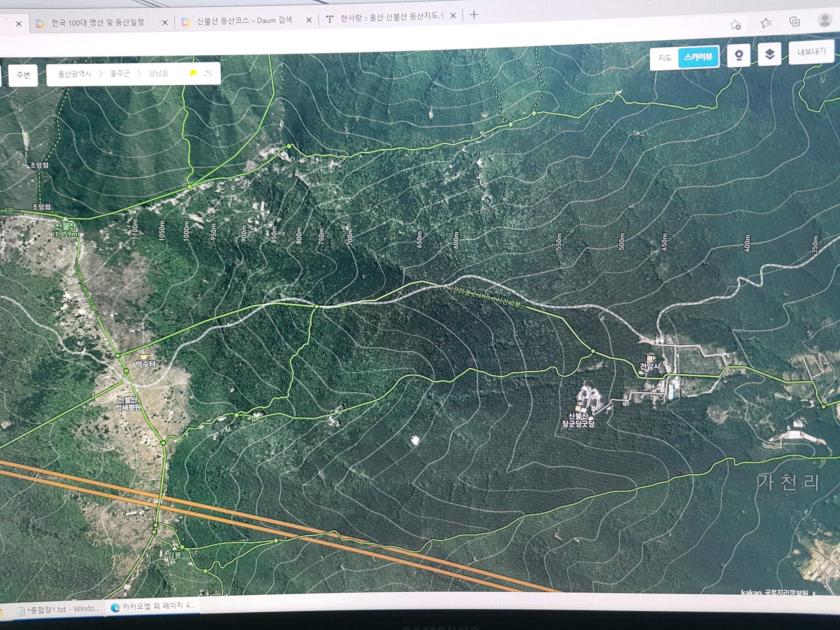Open the favorites list icon
The height and width of the screenshot is (630, 840).
(766, 23)
